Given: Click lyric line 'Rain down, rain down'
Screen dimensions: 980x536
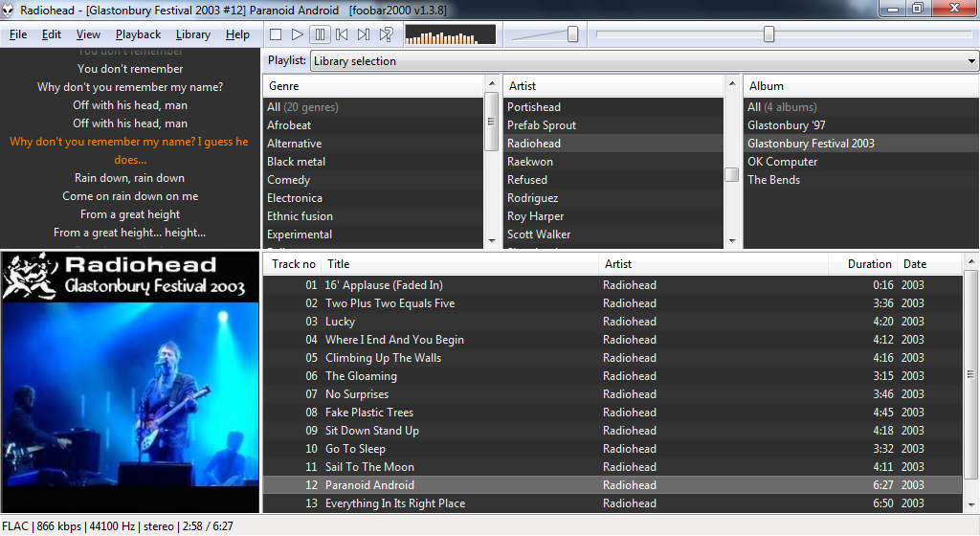Looking at the screenshot, I should 129,178.
